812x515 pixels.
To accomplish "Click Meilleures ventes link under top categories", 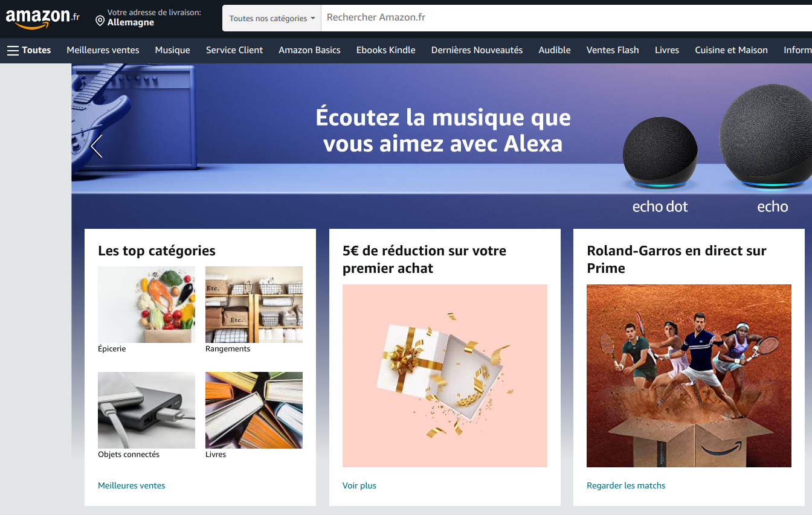I will click(132, 485).
